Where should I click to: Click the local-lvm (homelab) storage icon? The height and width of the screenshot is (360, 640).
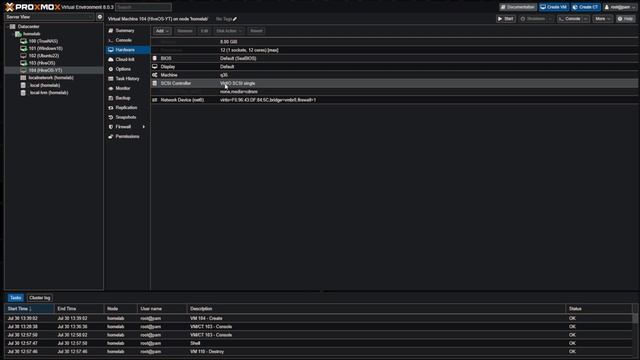tap(23, 93)
